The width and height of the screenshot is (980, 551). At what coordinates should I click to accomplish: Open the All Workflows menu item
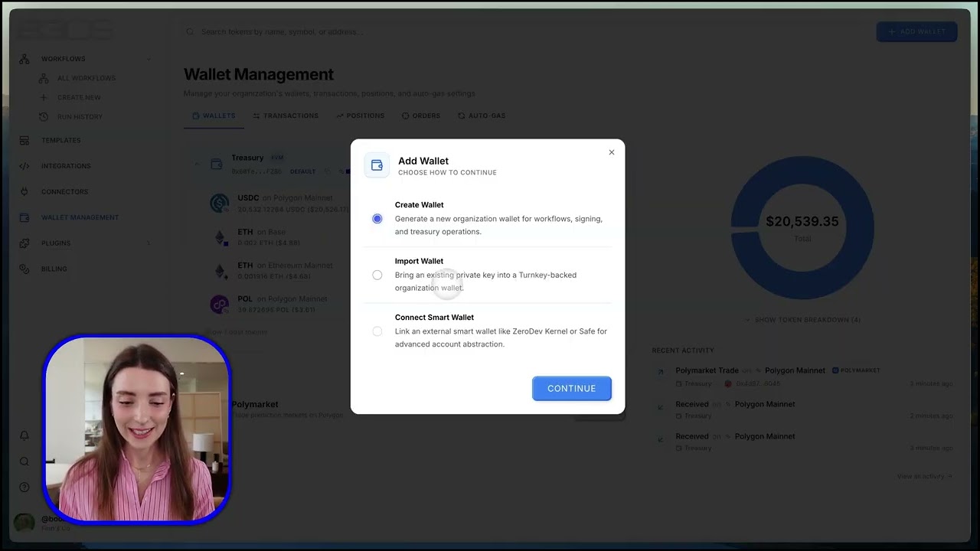point(87,78)
